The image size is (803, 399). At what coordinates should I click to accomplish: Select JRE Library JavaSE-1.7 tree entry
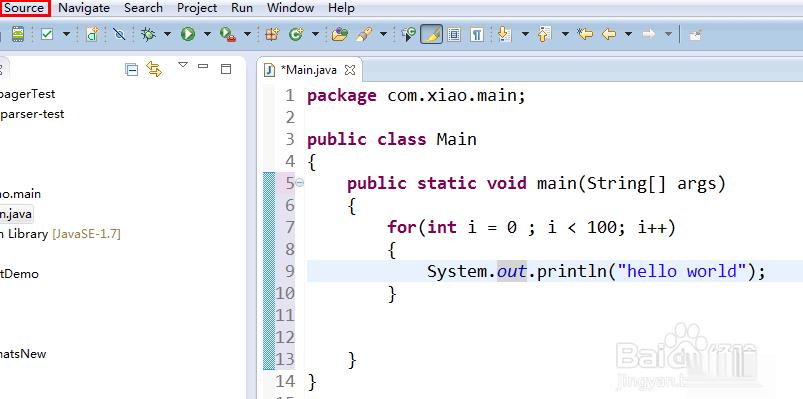coord(60,234)
